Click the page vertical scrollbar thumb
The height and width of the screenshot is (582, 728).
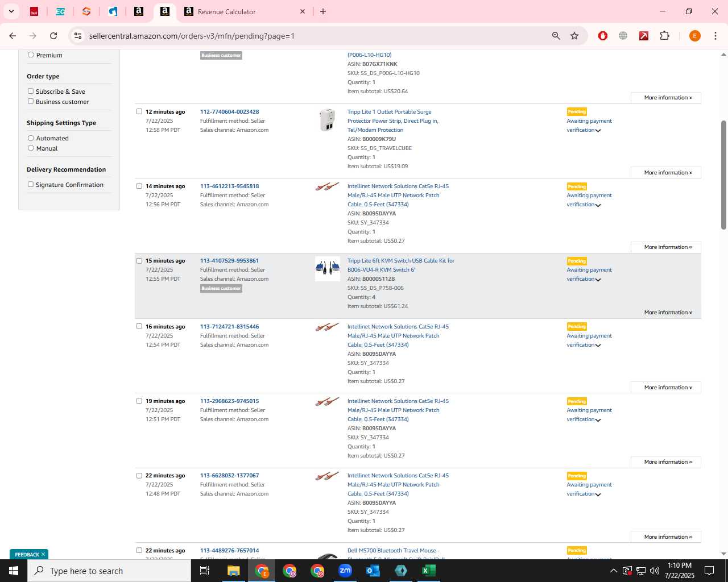coord(723,175)
